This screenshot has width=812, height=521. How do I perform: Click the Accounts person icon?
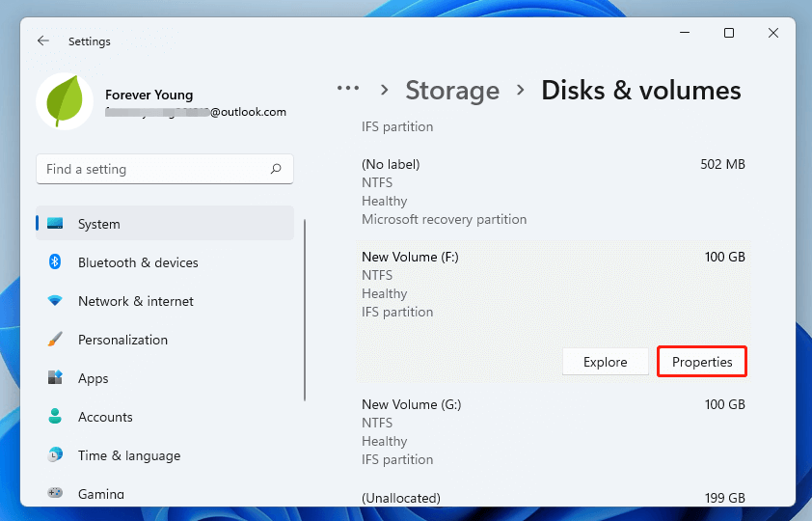56,417
